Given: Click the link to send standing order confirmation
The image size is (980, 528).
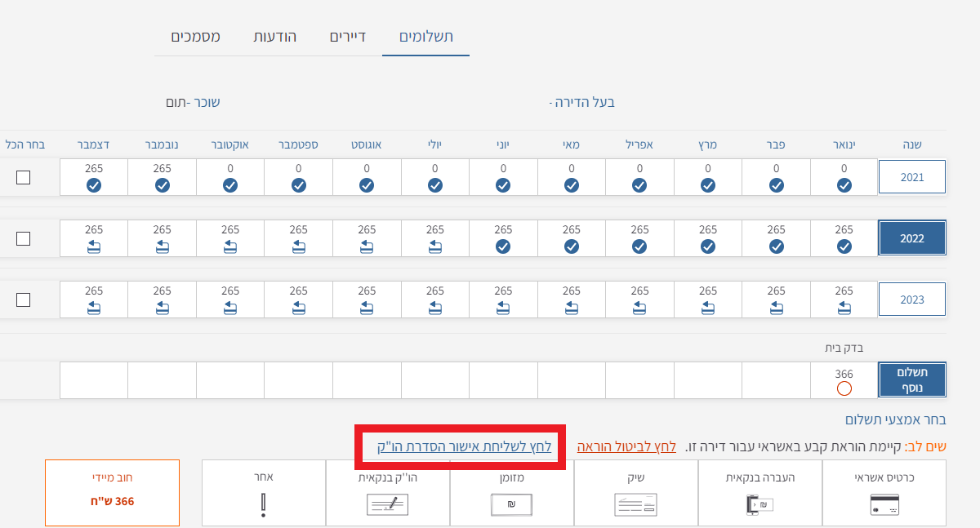Looking at the screenshot, I should click(x=464, y=446).
